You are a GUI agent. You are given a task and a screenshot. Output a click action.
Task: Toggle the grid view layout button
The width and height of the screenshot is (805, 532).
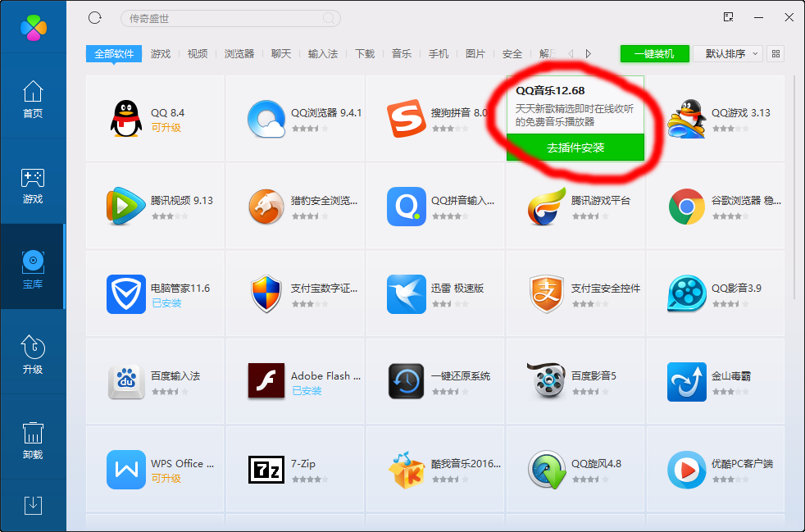[x=775, y=53]
